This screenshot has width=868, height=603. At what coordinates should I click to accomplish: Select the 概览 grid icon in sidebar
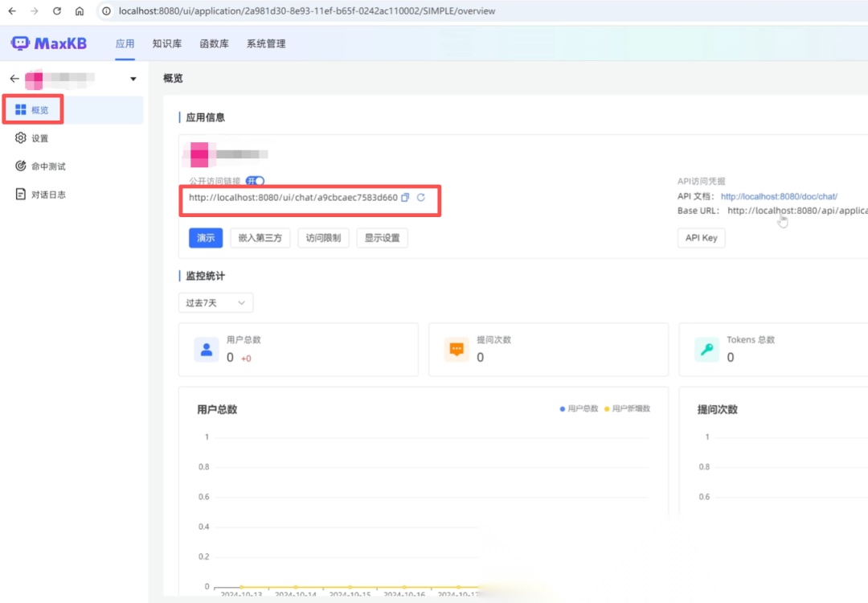21,110
